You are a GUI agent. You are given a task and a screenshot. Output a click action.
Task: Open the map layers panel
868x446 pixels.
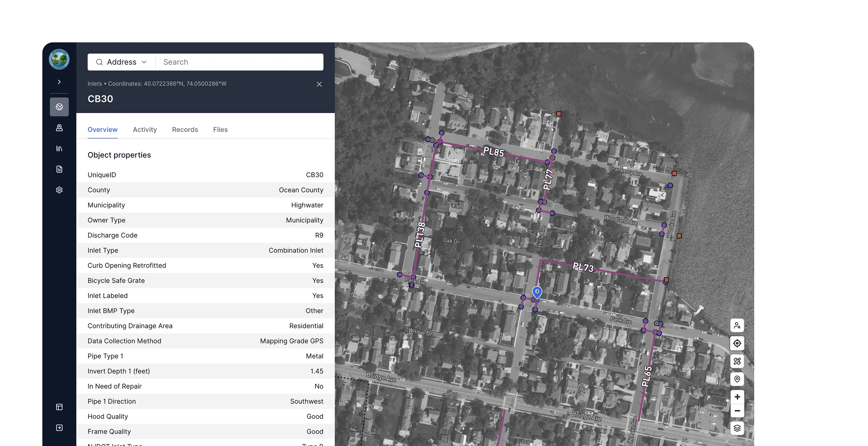(x=737, y=428)
